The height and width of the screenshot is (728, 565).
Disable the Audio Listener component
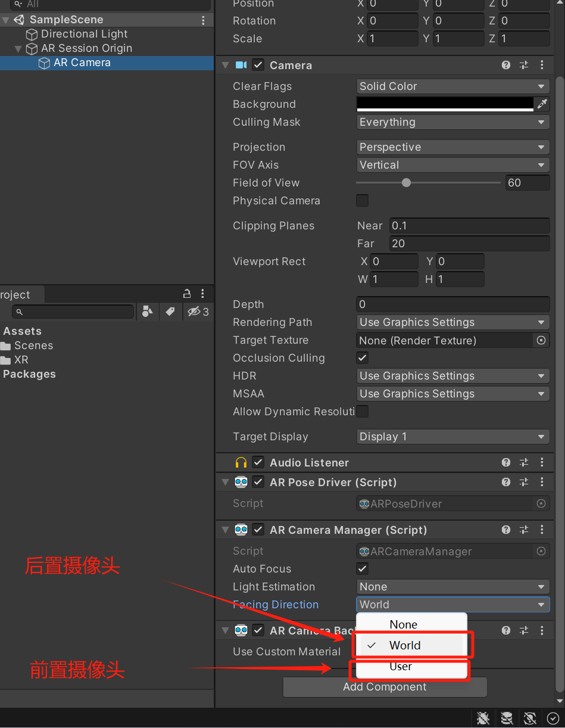pos(258,462)
